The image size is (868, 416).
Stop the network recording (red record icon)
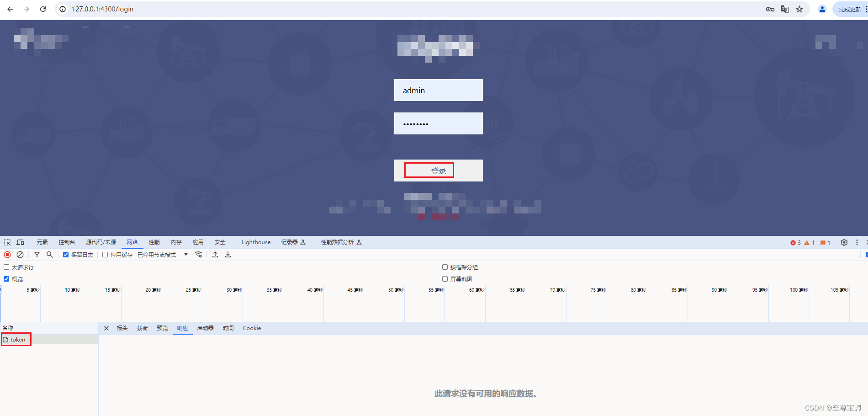[6, 255]
